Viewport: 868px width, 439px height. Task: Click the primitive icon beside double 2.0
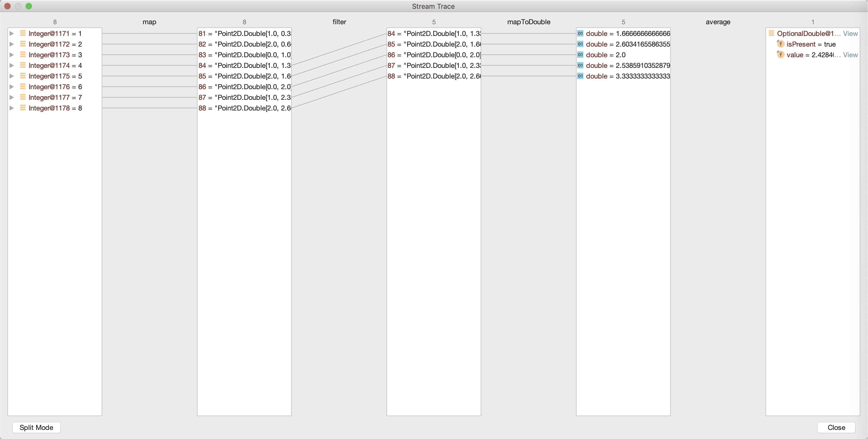click(x=580, y=55)
